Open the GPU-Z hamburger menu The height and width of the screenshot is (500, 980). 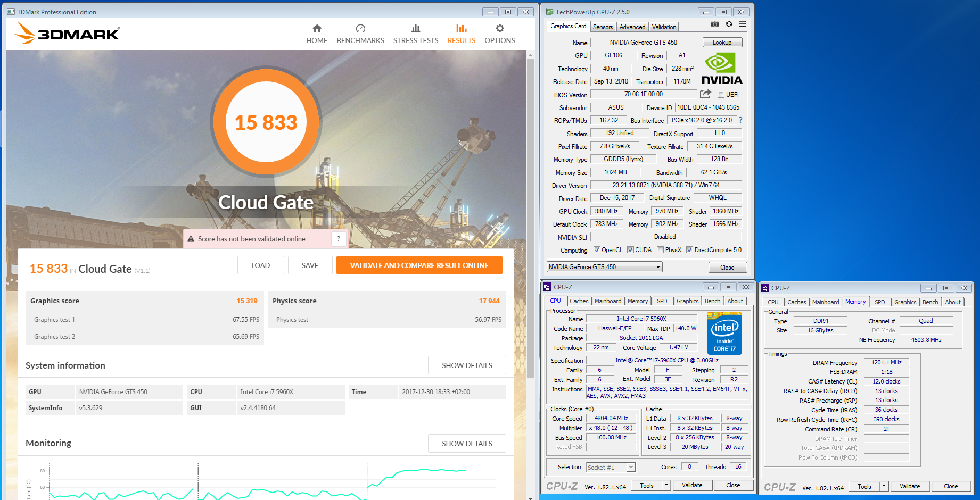[x=742, y=24]
